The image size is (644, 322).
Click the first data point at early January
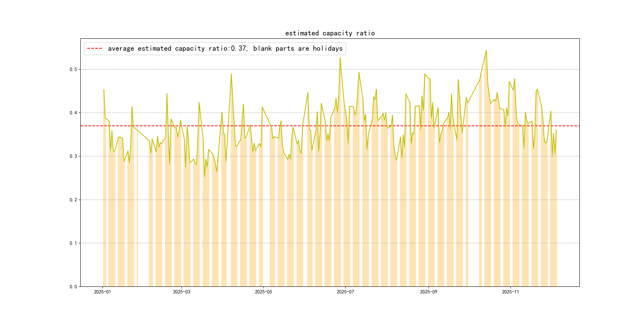click(104, 90)
